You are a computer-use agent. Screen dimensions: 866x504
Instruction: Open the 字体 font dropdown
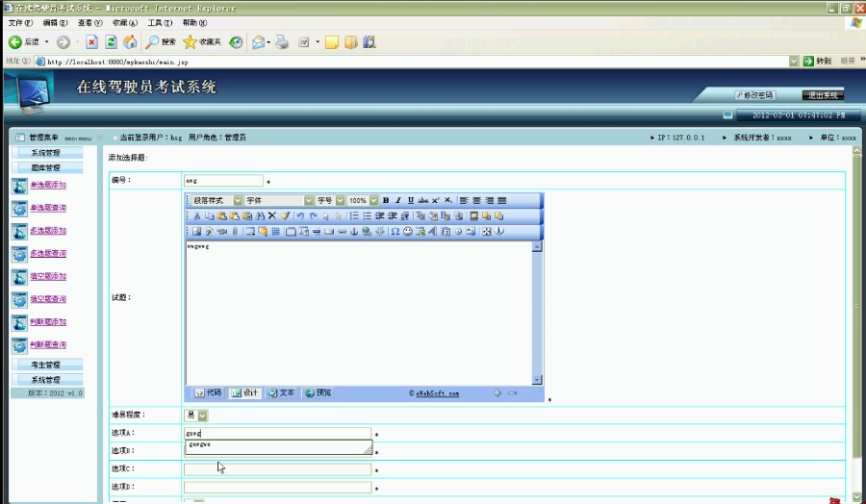tap(309, 200)
